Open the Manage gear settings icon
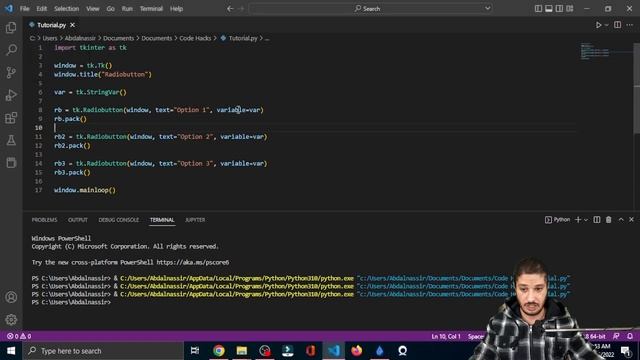Image resolution: width=640 pixels, height=360 pixels. pyautogui.click(x=11, y=320)
